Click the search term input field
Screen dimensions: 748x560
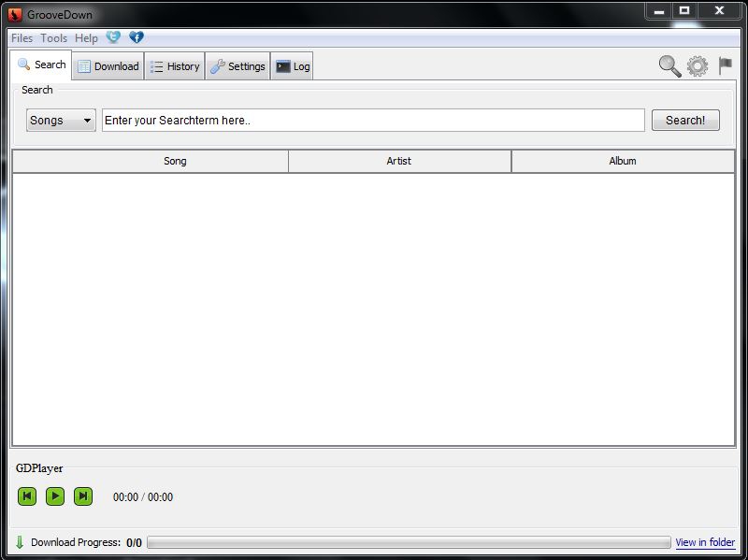pos(374,120)
